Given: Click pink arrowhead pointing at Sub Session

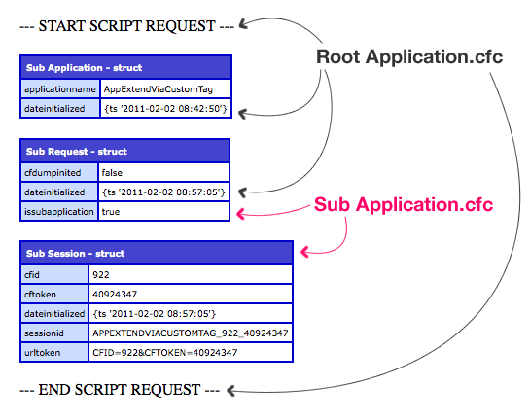Looking at the screenshot, I should 305,252.
